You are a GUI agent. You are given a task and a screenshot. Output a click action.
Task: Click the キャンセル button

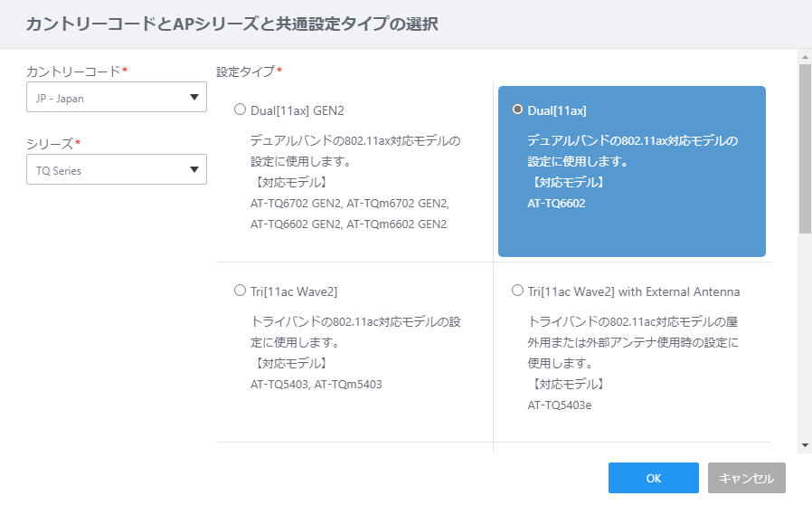pyautogui.click(x=747, y=478)
